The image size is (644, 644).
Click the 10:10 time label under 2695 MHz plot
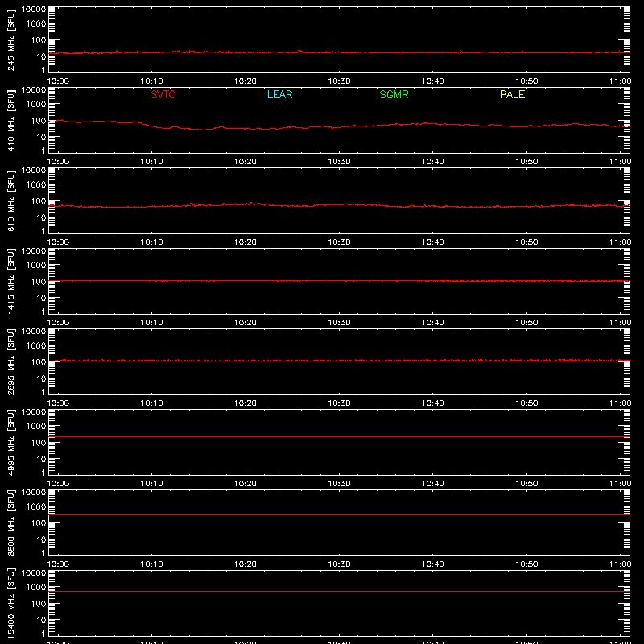click(x=152, y=403)
